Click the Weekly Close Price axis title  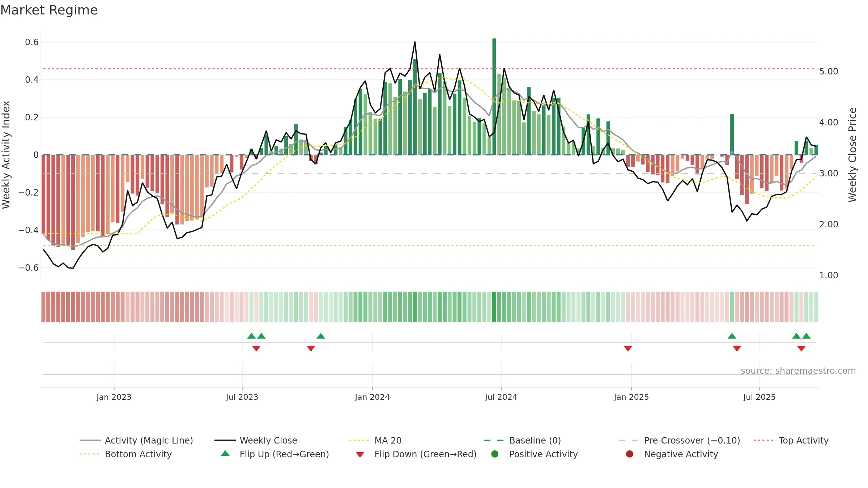pos(852,155)
